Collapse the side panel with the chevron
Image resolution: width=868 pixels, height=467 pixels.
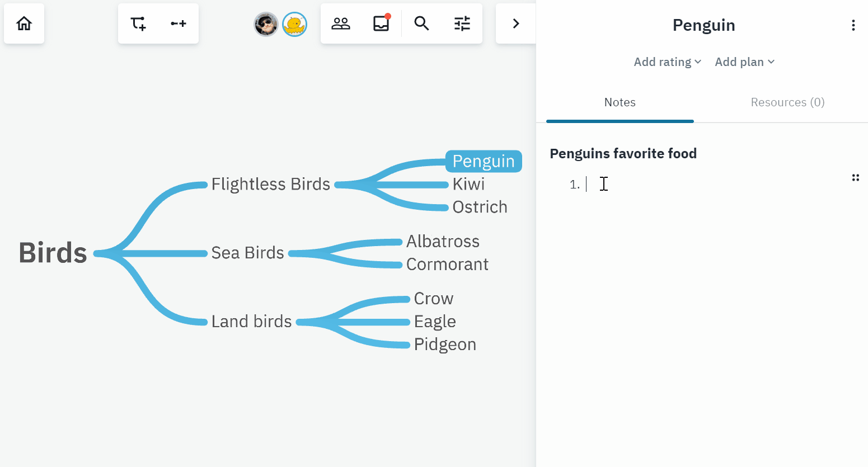(516, 23)
